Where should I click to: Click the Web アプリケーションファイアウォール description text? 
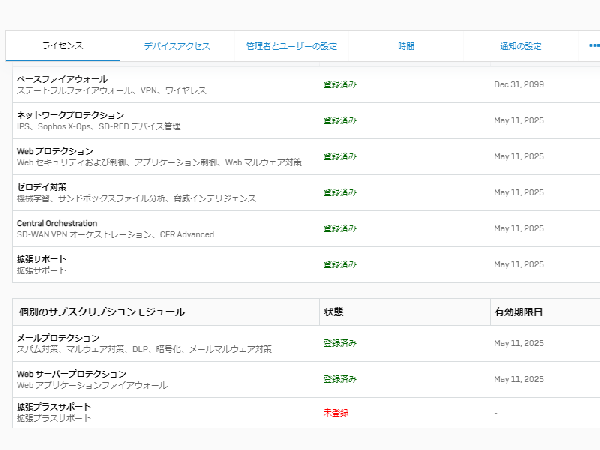click(92, 385)
